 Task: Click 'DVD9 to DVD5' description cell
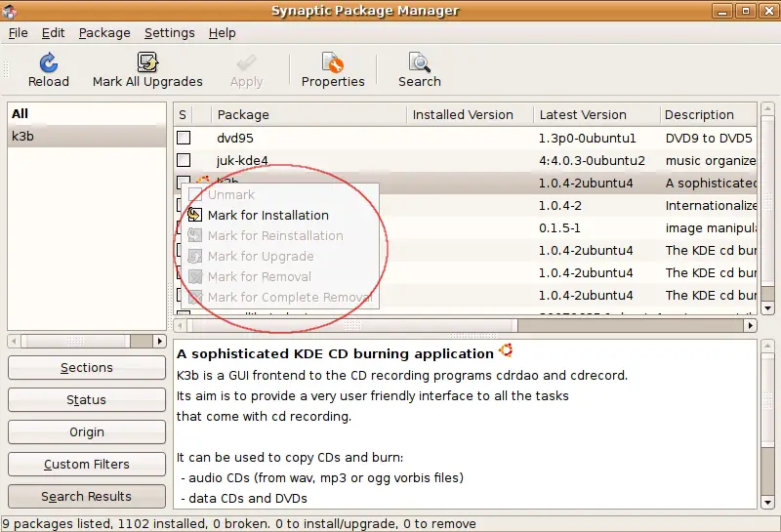(x=709, y=138)
